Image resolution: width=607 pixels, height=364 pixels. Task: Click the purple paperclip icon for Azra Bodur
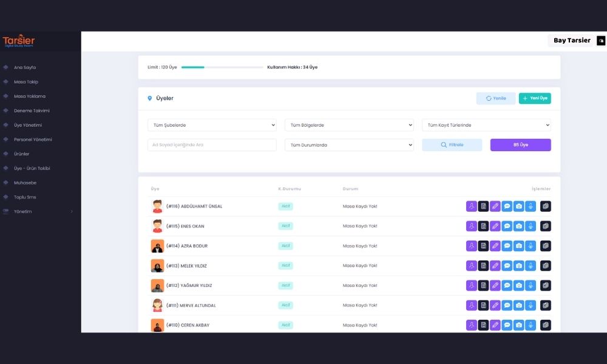coord(495,246)
